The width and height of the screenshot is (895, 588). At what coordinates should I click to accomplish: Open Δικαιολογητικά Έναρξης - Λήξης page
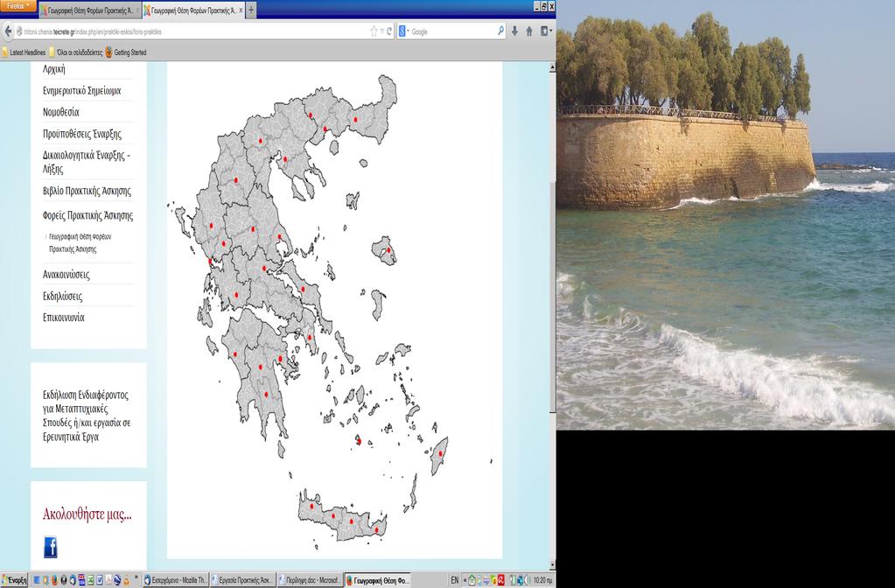point(87,162)
